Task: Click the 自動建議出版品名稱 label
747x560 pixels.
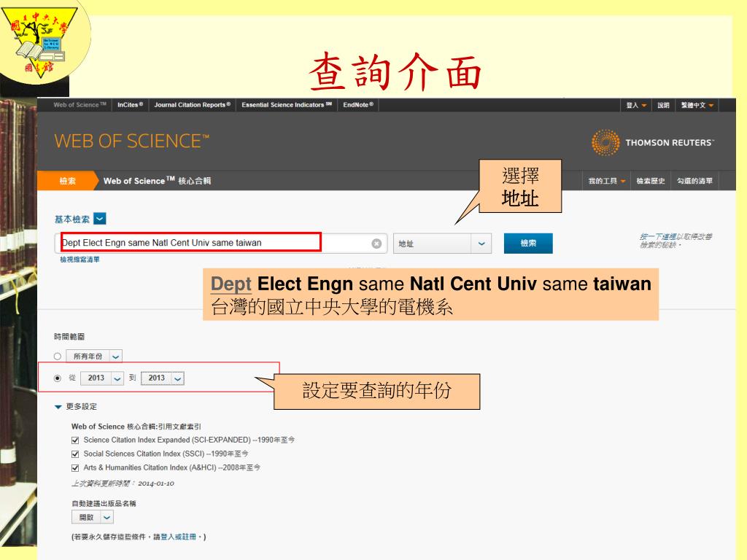Action: point(104,503)
